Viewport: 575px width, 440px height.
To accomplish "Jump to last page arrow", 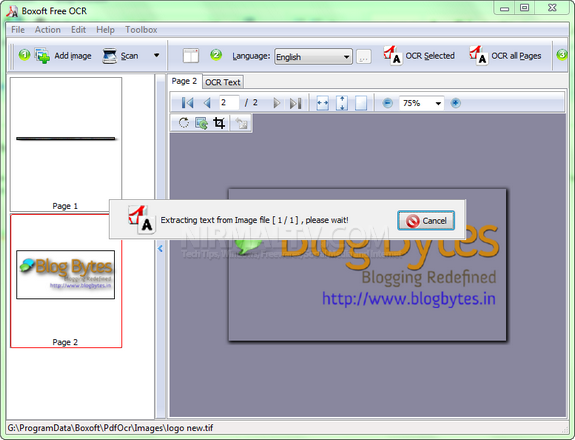I will coord(295,103).
